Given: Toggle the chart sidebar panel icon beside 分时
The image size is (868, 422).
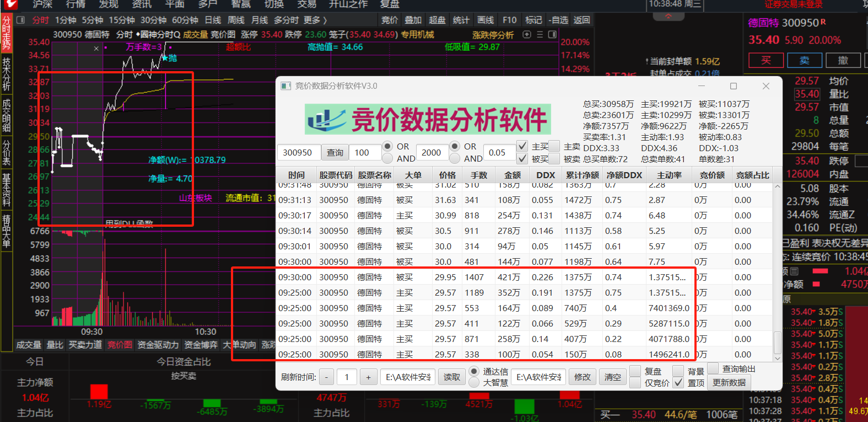Looking at the screenshot, I should coord(21,20).
